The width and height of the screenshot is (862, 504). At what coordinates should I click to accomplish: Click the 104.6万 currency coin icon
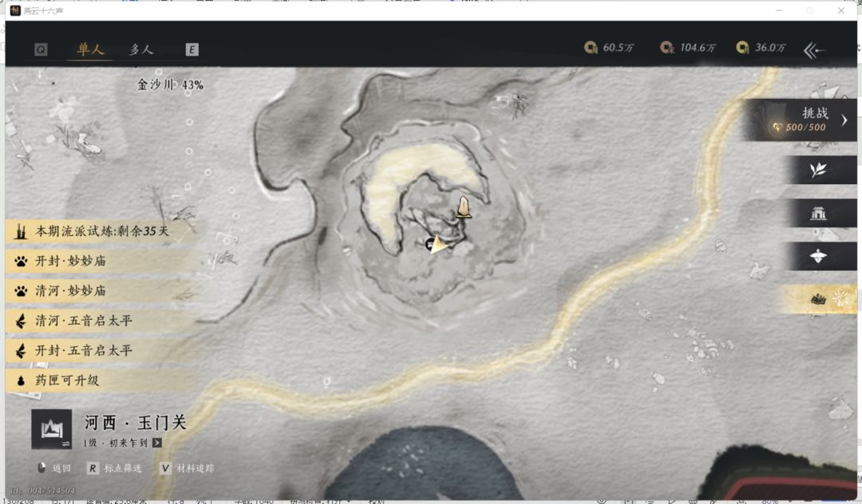point(666,48)
